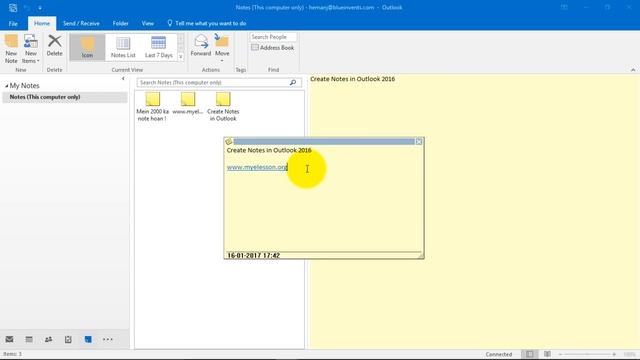The width and height of the screenshot is (640, 360).
Task: Open the View ribbon tab
Action: [148, 24]
